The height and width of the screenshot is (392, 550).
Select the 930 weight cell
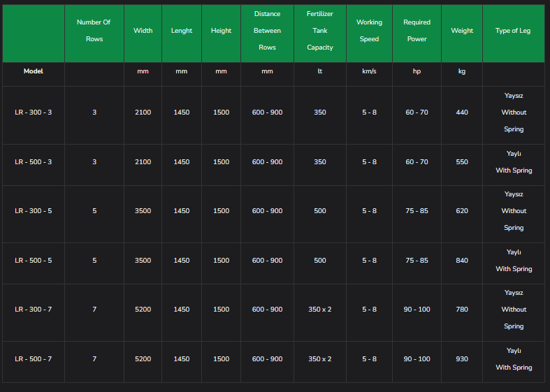pos(461,359)
